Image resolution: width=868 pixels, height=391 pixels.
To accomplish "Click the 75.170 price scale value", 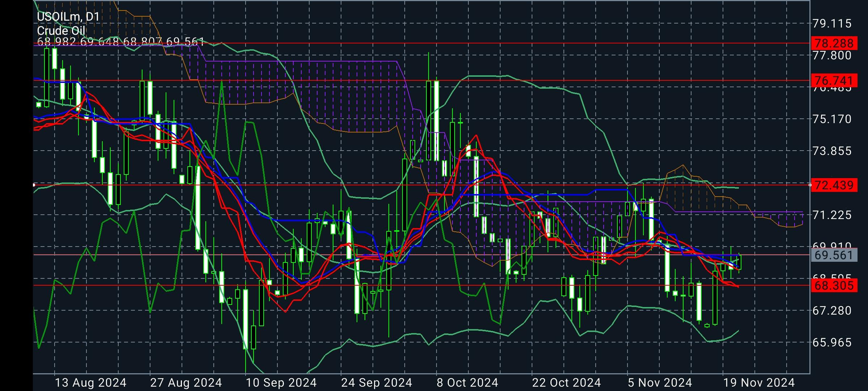I will [x=832, y=119].
